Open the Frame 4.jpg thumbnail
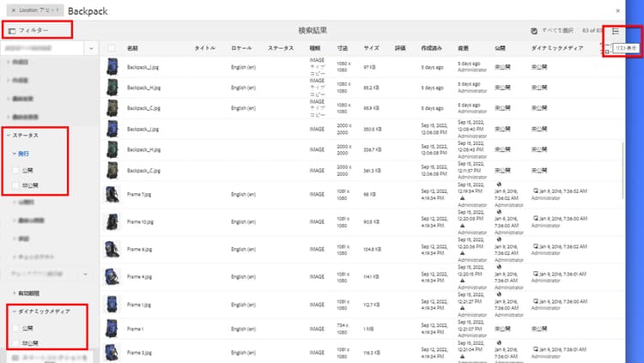644x363 pixels. [112, 277]
